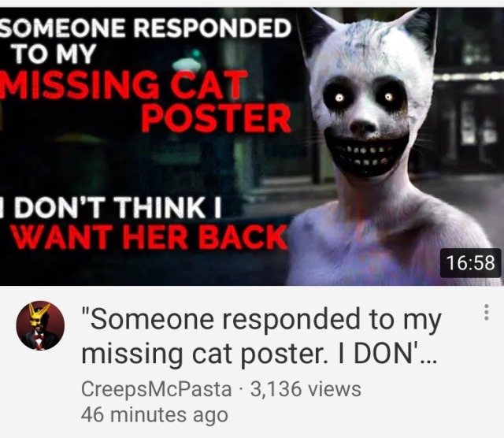Open the CreepsMcPasta channel avatar
Viewport: 504px width, 438px height.
(40, 325)
